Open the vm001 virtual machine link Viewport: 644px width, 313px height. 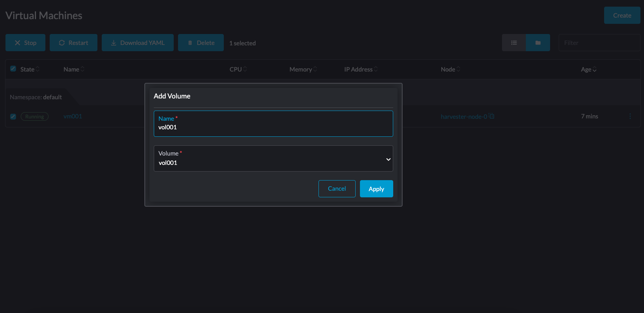click(73, 116)
